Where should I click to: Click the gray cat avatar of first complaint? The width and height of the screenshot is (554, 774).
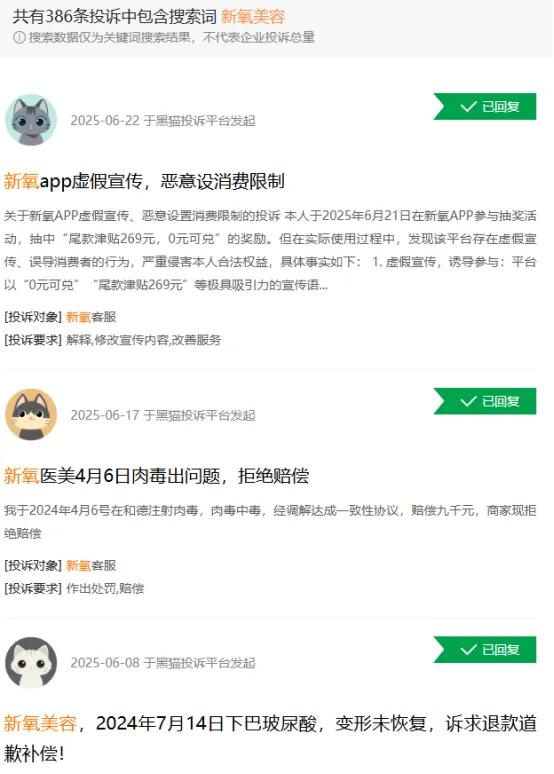[x=31, y=120]
